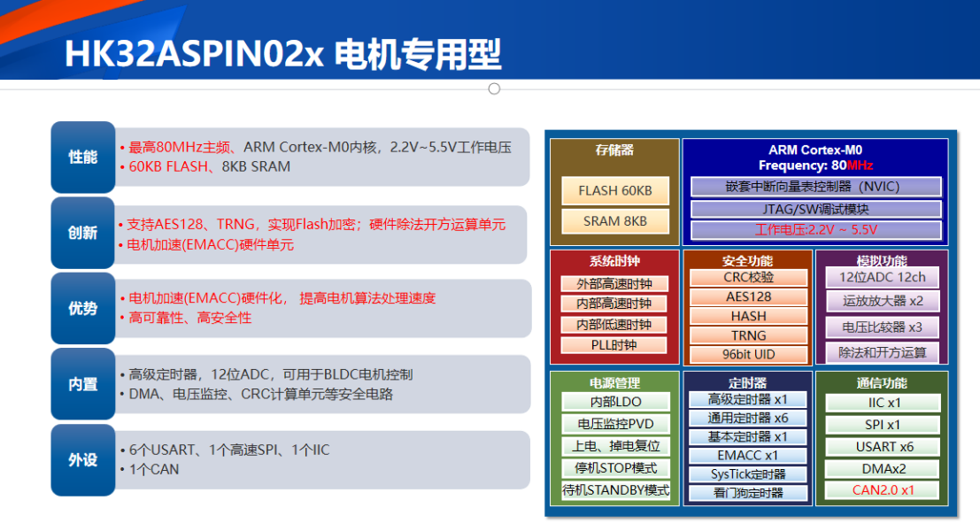Select the 运放放大器 x2 block
This screenshot has height=531, width=980.
click(882, 301)
